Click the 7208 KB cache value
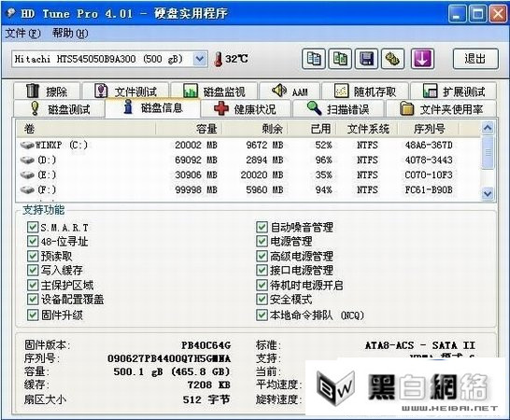 [x=209, y=385]
